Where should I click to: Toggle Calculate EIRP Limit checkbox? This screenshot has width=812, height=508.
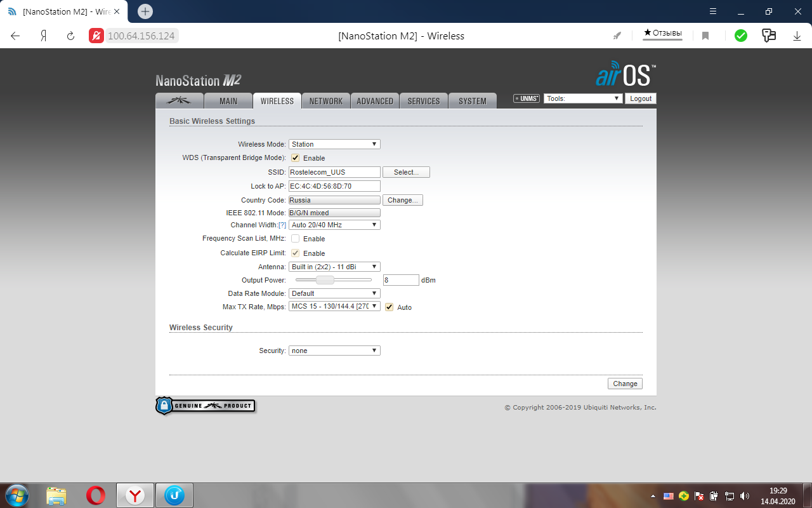pos(296,253)
